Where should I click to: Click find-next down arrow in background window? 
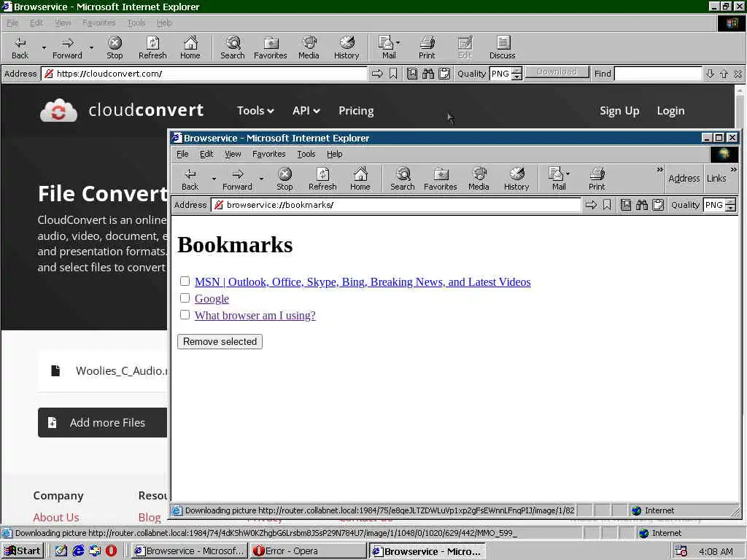coord(710,74)
